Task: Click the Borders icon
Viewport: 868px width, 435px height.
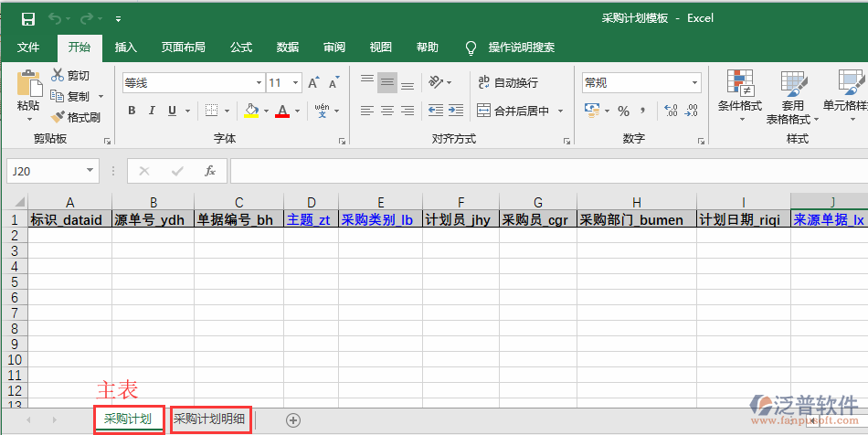Action: (x=211, y=111)
